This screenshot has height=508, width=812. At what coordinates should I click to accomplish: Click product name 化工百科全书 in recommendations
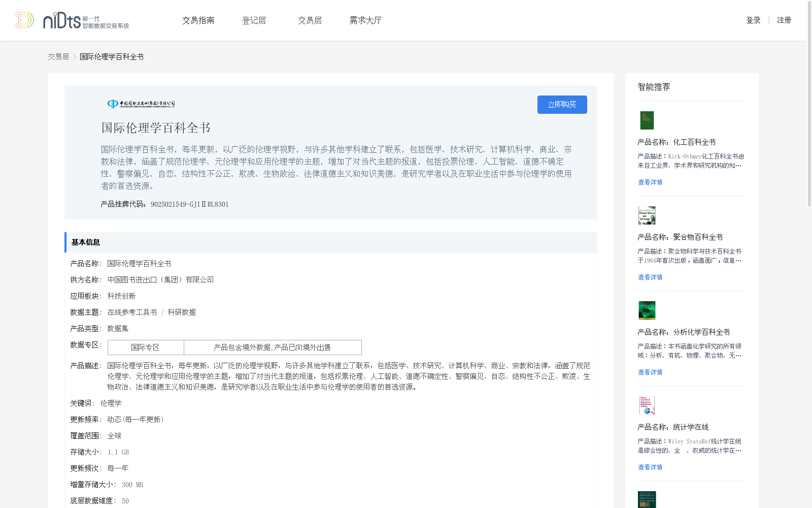(x=694, y=142)
